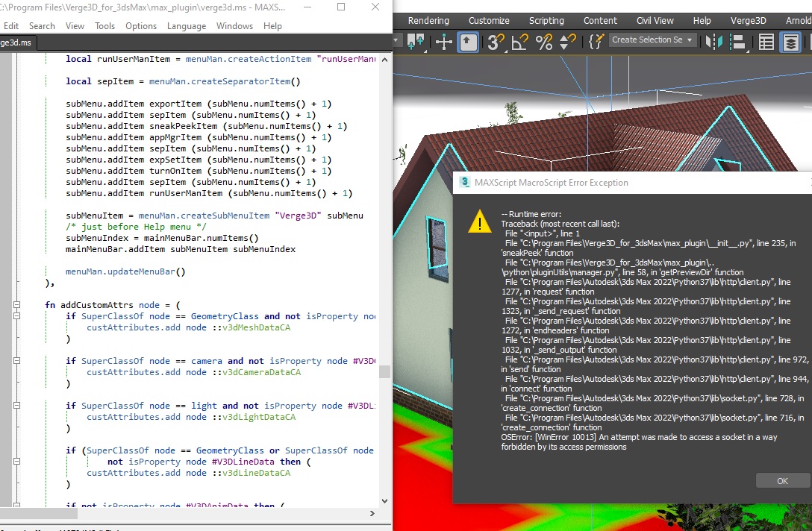Toggle Percent Snap in the toolbar
The width and height of the screenshot is (812, 531).
544,42
